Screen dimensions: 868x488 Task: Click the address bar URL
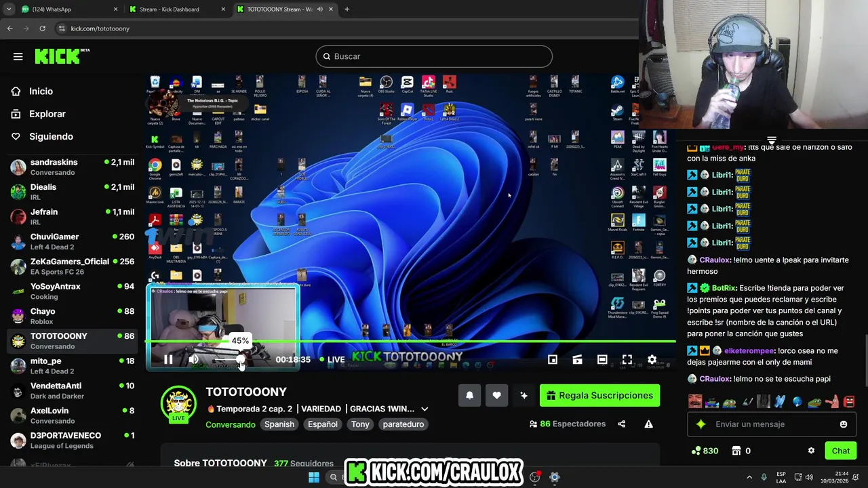tap(100, 28)
